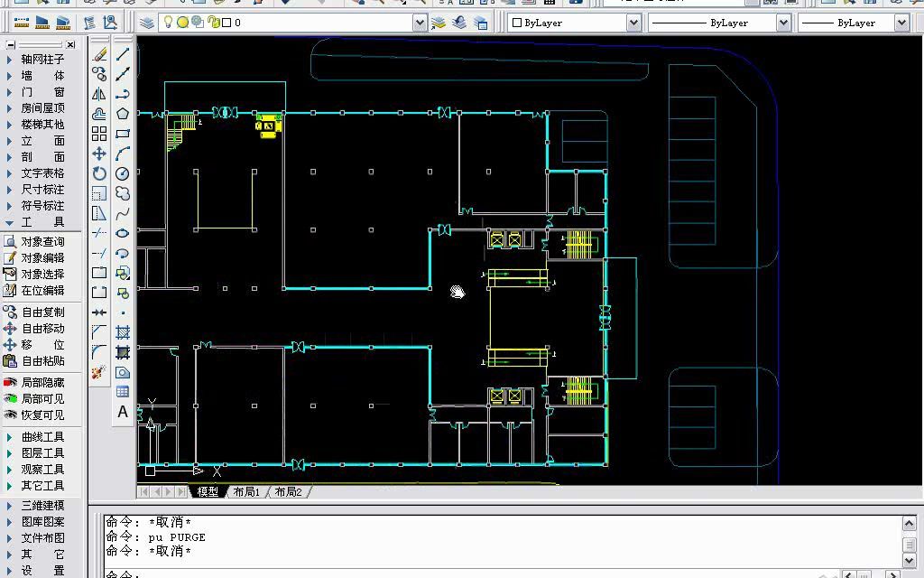Pick the Polygon draw tool

[x=122, y=114]
